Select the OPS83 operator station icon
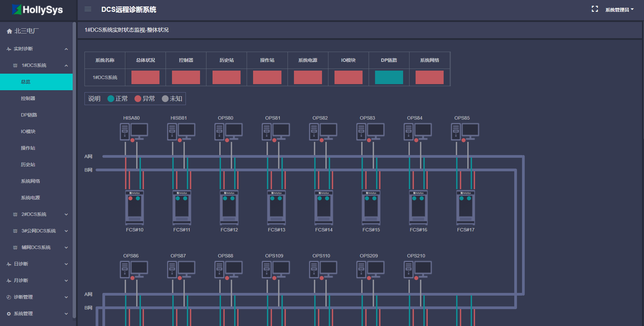This screenshot has height=326, width=644. click(x=370, y=131)
